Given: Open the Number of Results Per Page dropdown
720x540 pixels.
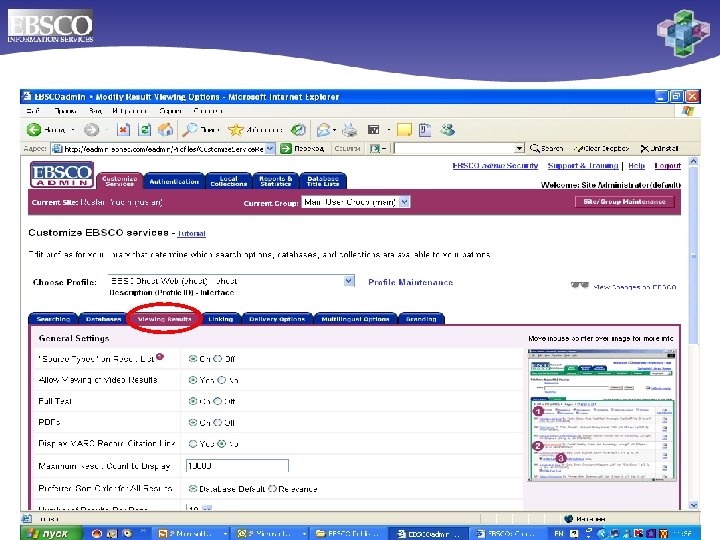Looking at the screenshot, I should [207, 508].
